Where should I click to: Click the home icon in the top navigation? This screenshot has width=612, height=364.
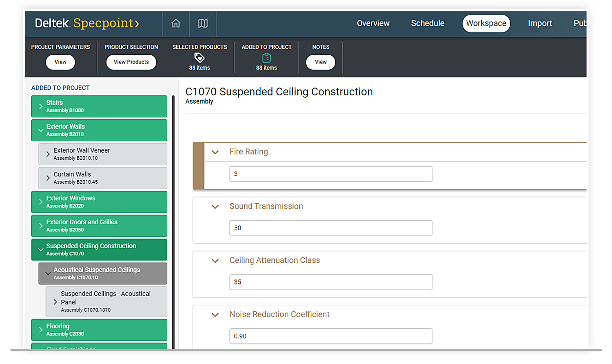pos(176,23)
